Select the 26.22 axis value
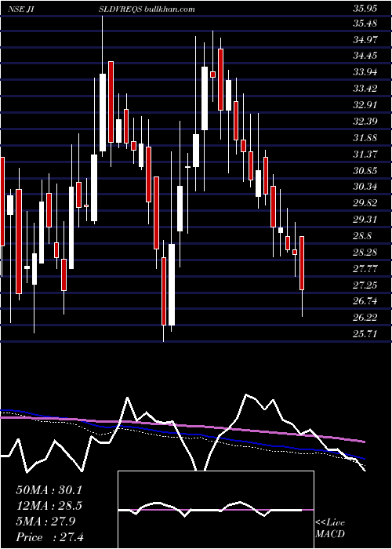This screenshot has width=392, height=549. click(x=365, y=318)
